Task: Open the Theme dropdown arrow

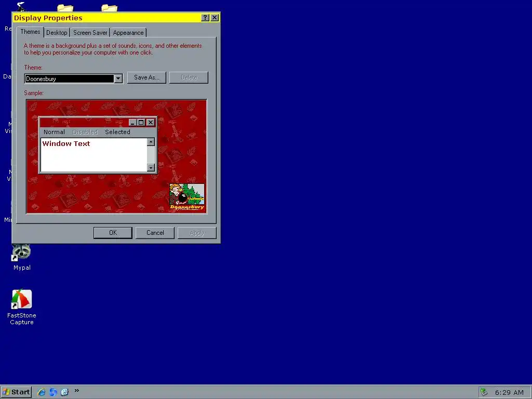Action: pos(118,79)
